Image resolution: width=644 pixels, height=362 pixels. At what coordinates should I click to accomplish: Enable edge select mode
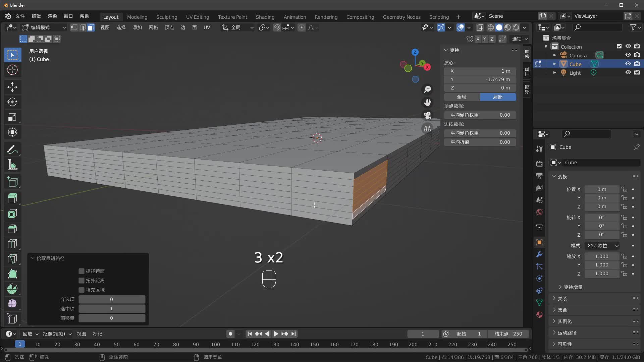[x=83, y=27]
